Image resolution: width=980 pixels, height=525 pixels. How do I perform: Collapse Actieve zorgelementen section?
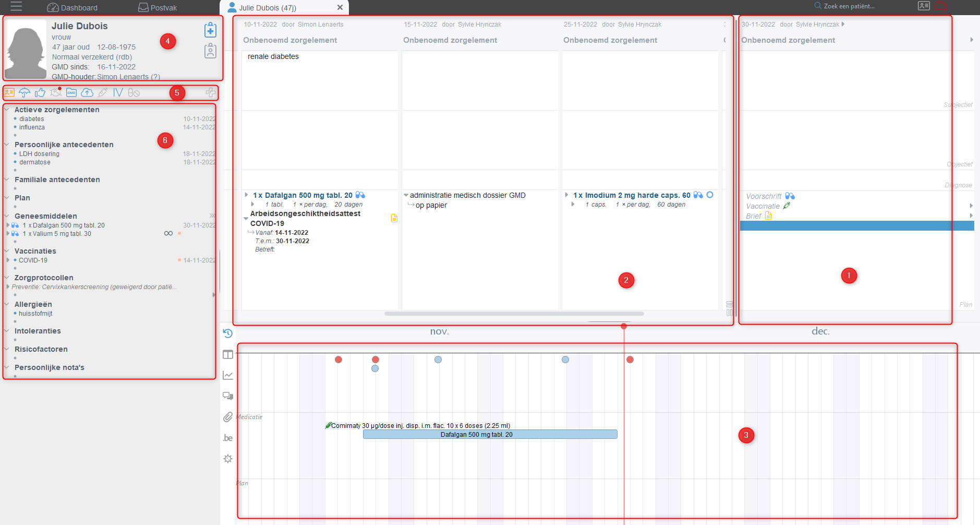pyautogui.click(x=7, y=110)
